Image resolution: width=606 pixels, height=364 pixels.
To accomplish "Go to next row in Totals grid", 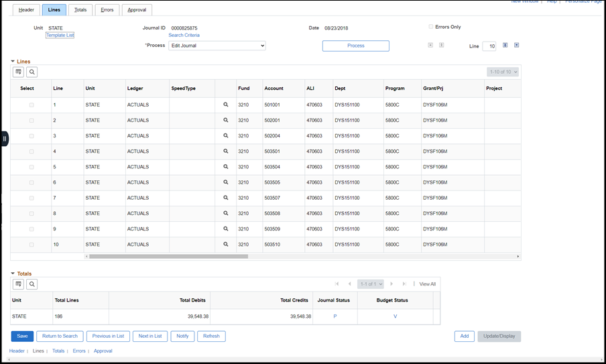I will (391, 284).
